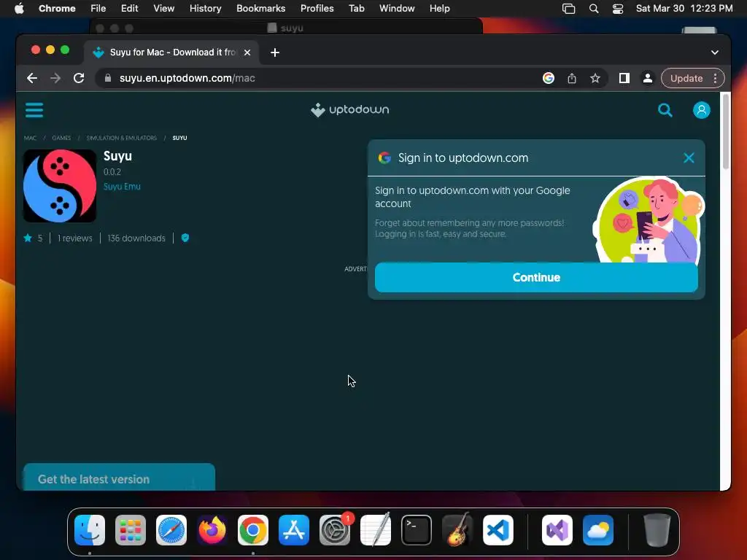Open a new tab with plus button
Viewport: 747px width, 560px height.
click(275, 52)
